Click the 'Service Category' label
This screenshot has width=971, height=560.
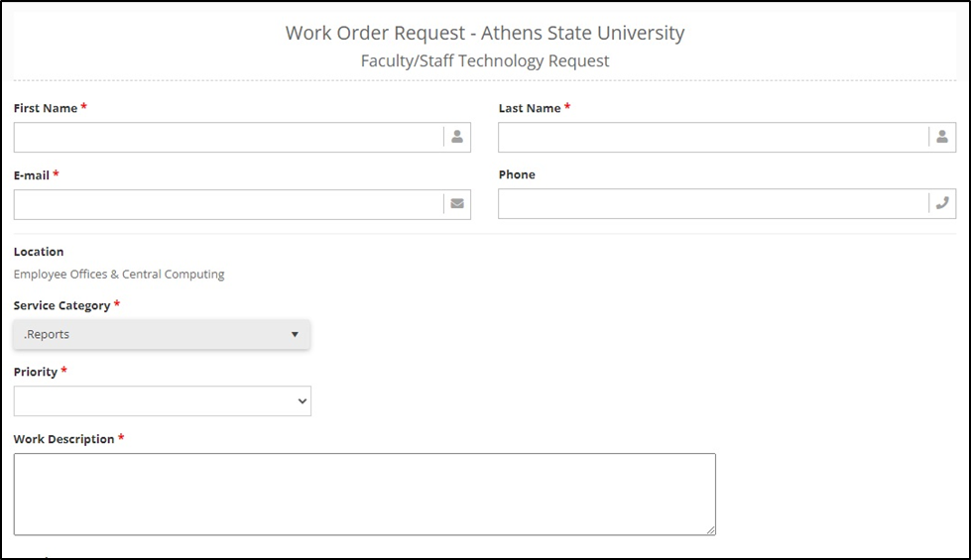[61, 305]
